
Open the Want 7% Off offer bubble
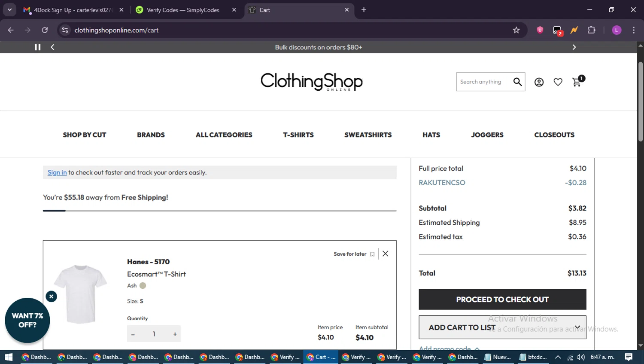pos(27,321)
